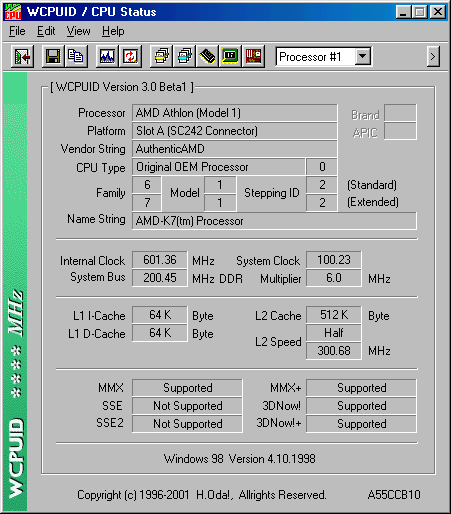Click the SSE2 'Not Supported' field

coord(187,424)
